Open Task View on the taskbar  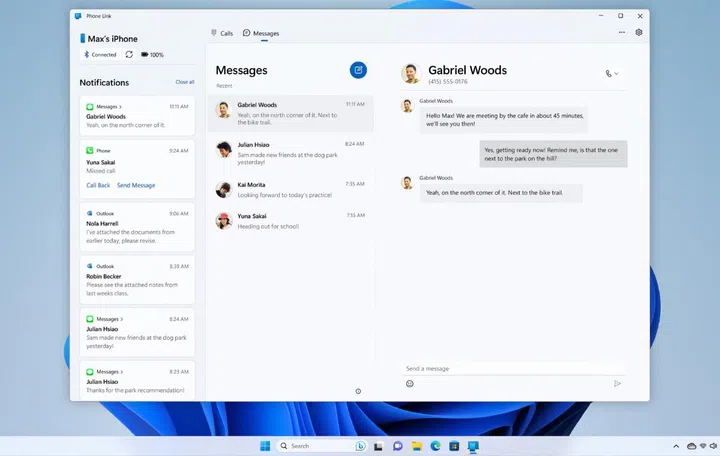coord(378,446)
